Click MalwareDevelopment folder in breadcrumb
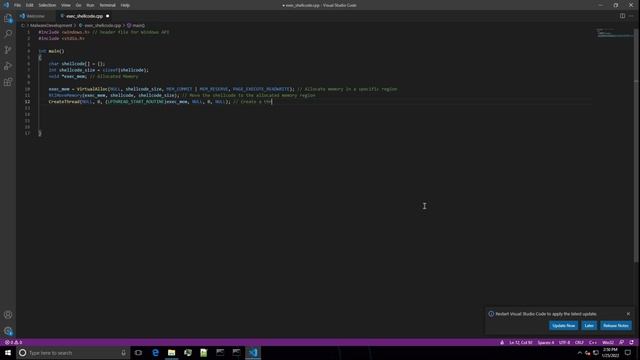 tap(51, 25)
